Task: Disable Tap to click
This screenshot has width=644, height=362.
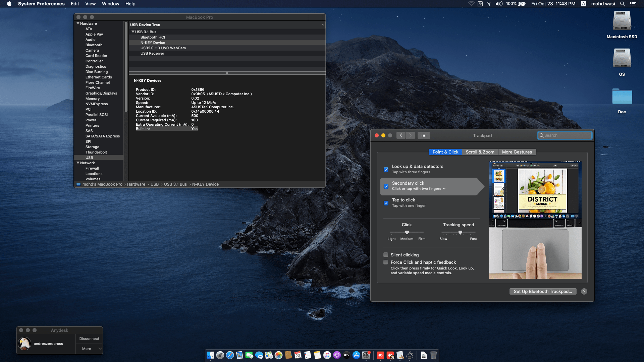Action: click(x=386, y=203)
